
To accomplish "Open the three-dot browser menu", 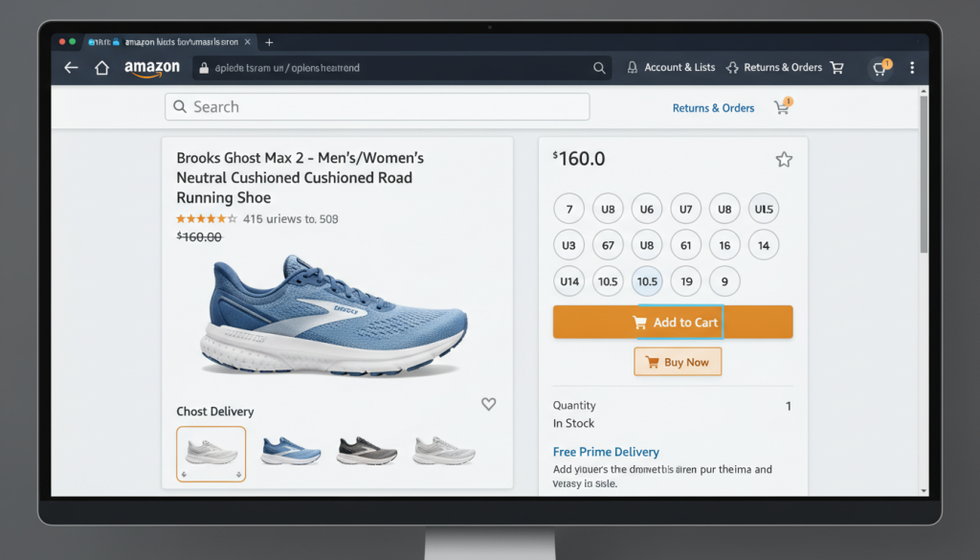I will click(x=912, y=68).
